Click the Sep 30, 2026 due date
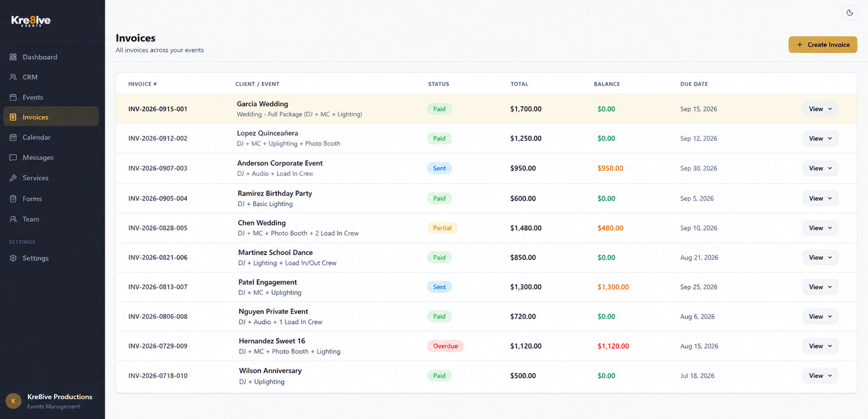Image resolution: width=868 pixels, height=419 pixels. (x=698, y=168)
